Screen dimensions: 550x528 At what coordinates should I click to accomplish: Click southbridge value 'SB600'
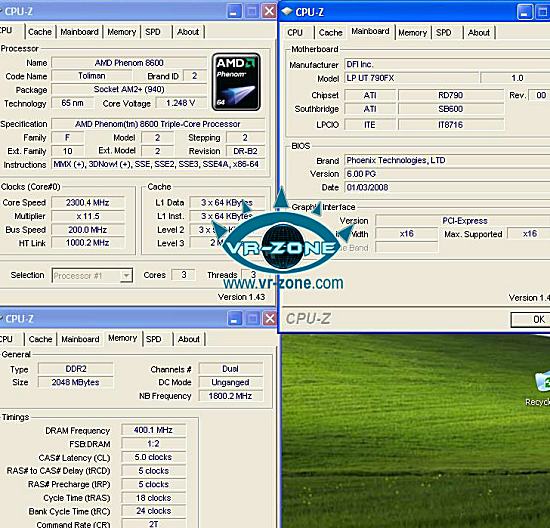(451, 109)
